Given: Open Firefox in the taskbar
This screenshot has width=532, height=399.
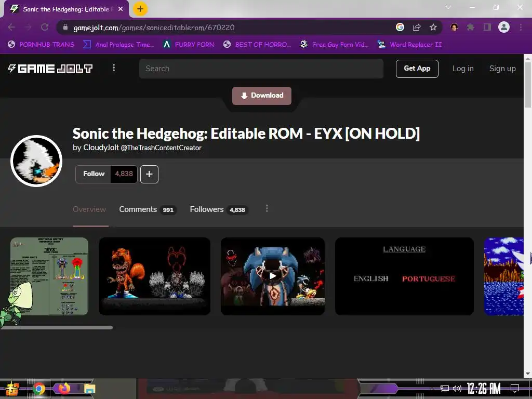Looking at the screenshot, I should click(64, 389).
